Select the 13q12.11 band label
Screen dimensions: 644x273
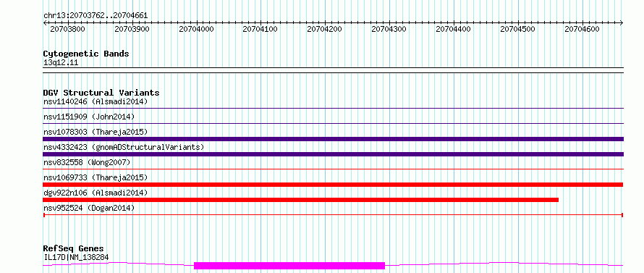click(60, 63)
